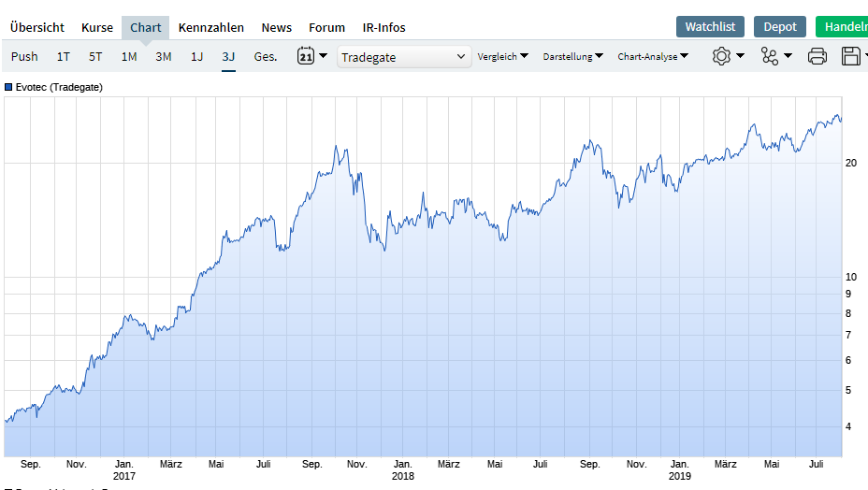
Task: Click the share network icon
Action: [x=770, y=56]
